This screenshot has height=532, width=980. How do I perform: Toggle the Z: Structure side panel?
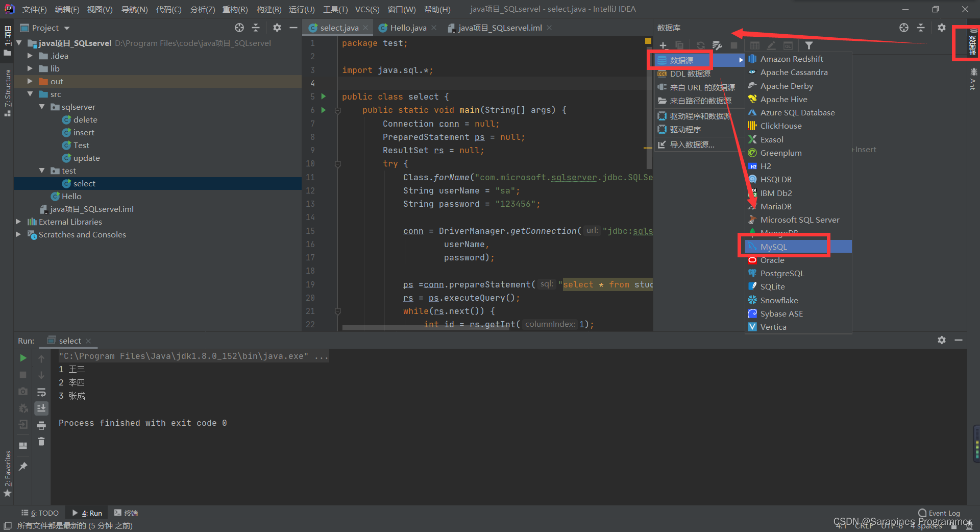click(x=8, y=93)
